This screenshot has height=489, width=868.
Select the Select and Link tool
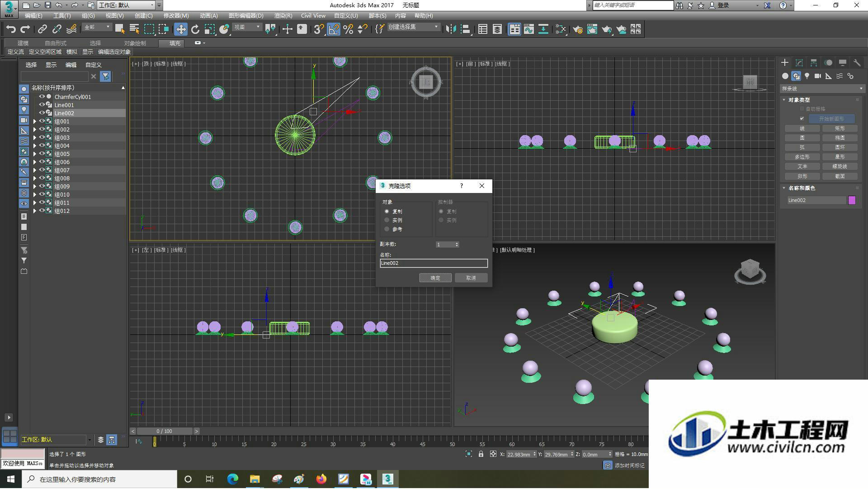tap(42, 29)
